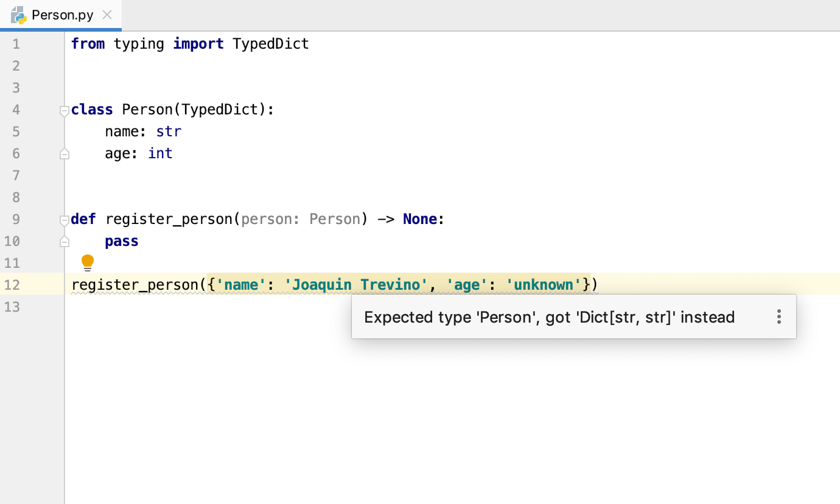Click the 'age' dictionary key on line 12
This screenshot has height=504, width=840.
pyautogui.click(x=467, y=285)
